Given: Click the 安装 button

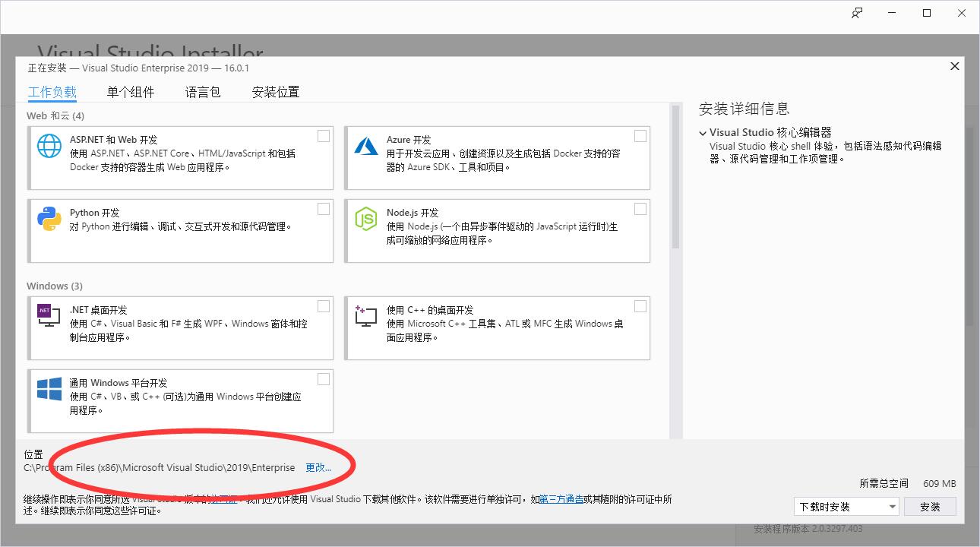Looking at the screenshot, I should pyautogui.click(x=930, y=507).
